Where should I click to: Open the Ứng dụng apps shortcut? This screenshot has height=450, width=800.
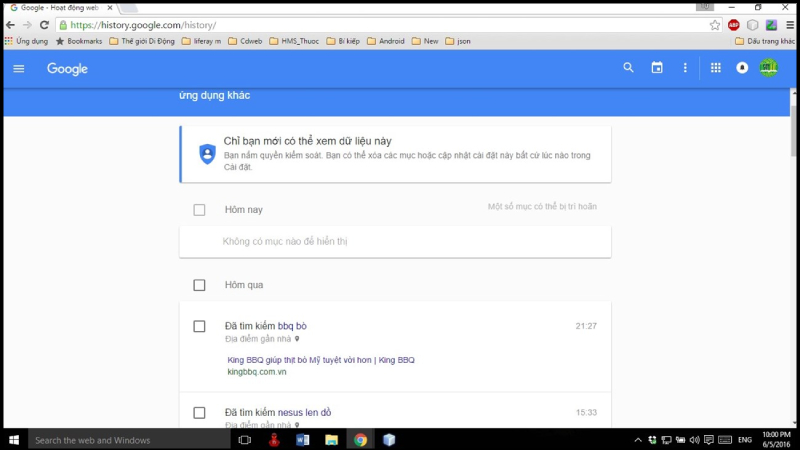[x=26, y=41]
